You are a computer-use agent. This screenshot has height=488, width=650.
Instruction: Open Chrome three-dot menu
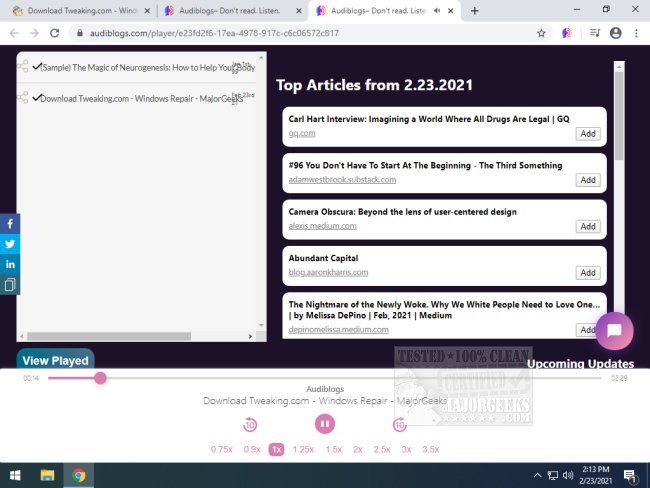coord(636,33)
